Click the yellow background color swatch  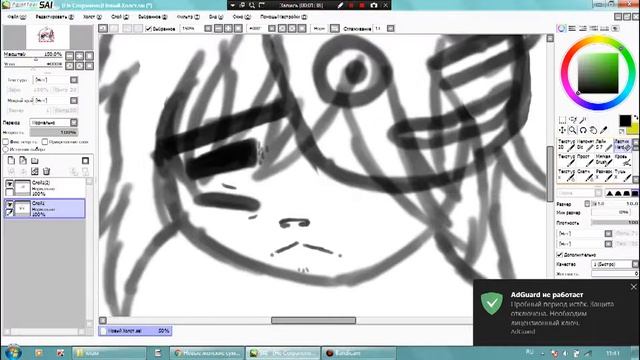[634, 129]
